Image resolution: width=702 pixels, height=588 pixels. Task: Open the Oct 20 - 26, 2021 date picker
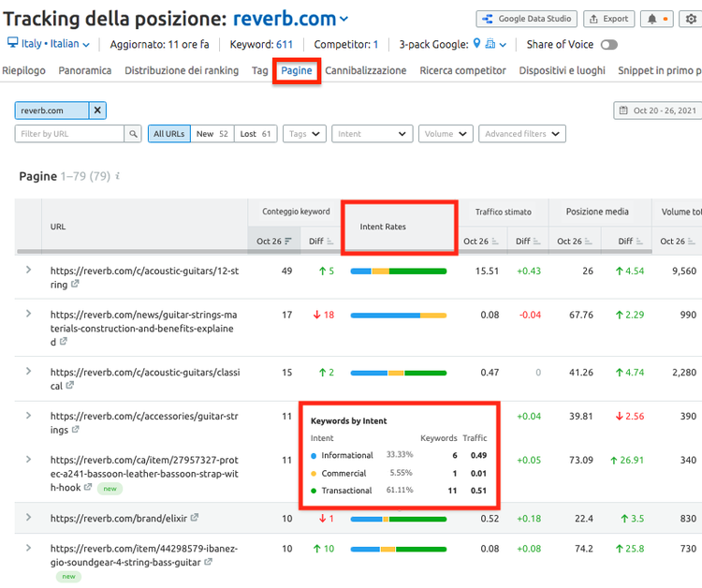(658, 110)
